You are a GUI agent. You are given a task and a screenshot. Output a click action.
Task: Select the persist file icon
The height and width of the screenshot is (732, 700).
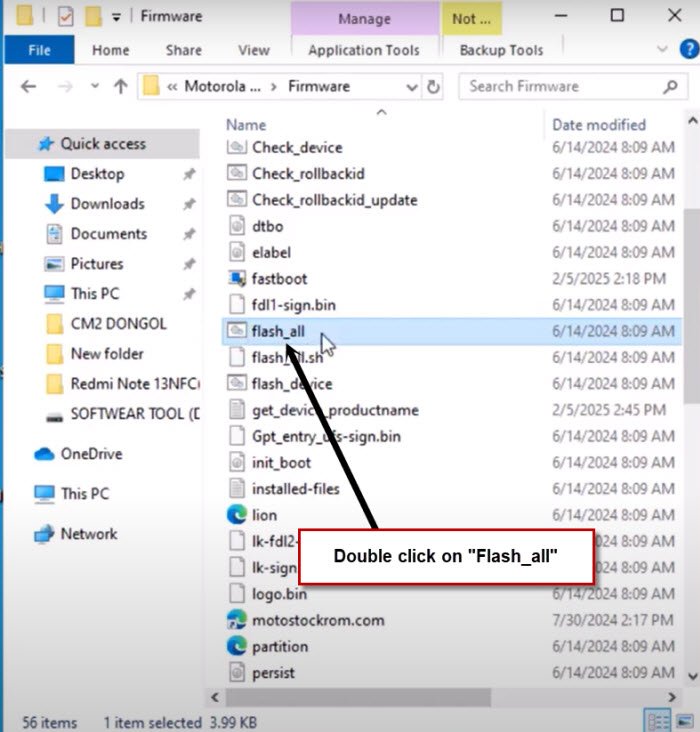237,672
